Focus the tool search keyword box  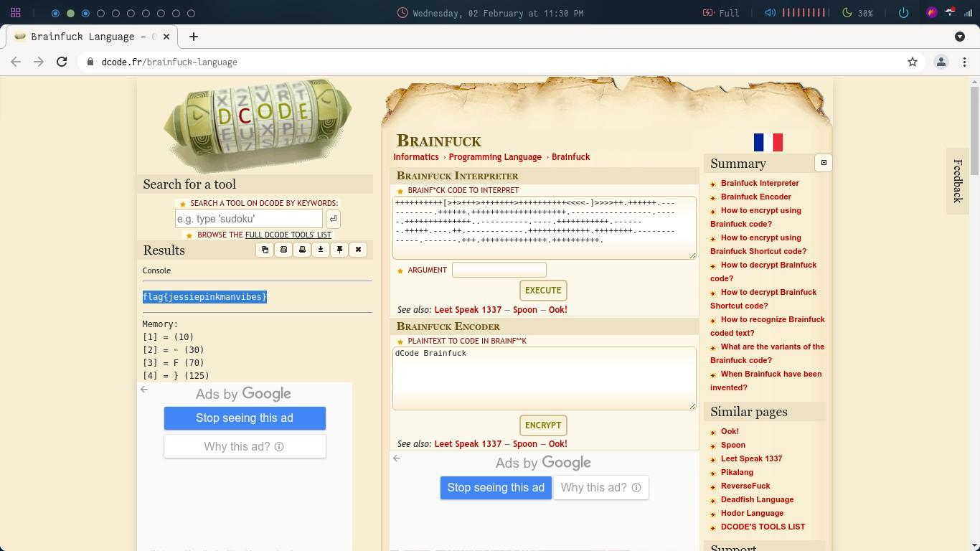point(249,219)
